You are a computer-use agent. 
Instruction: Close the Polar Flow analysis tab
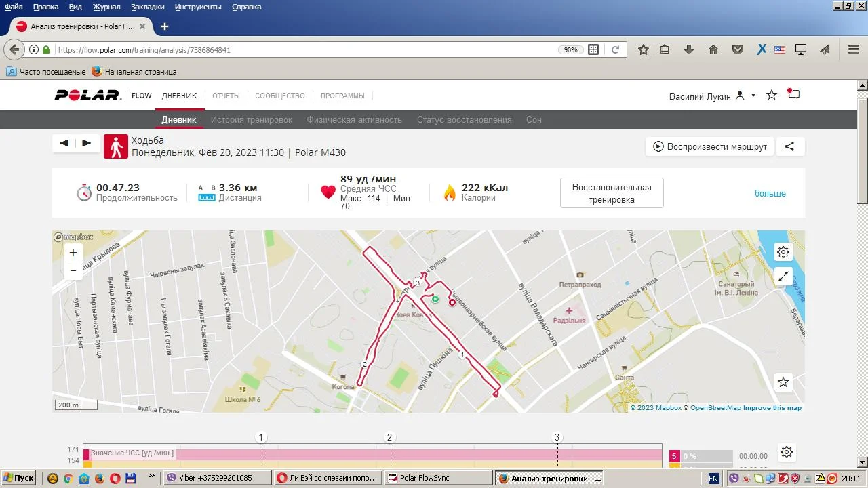(142, 26)
